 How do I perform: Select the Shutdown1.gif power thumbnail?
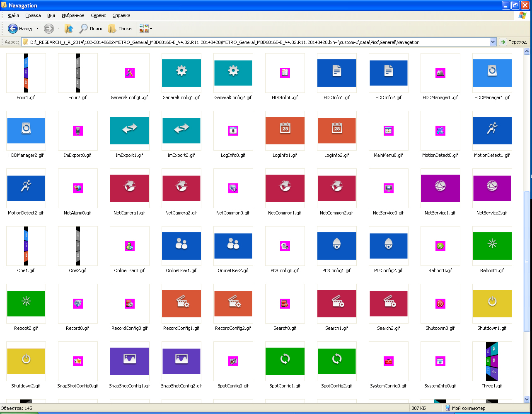click(x=492, y=304)
